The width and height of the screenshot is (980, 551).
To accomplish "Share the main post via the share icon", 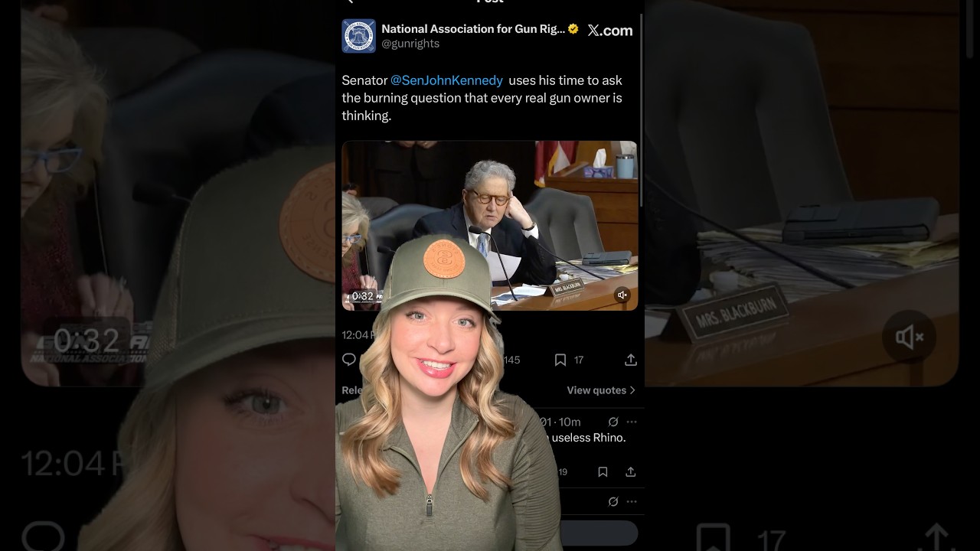I will click(x=631, y=360).
